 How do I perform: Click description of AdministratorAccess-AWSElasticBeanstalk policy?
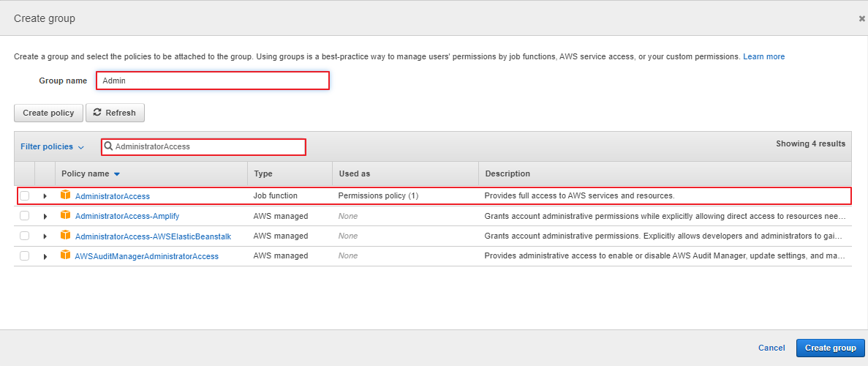click(x=664, y=236)
